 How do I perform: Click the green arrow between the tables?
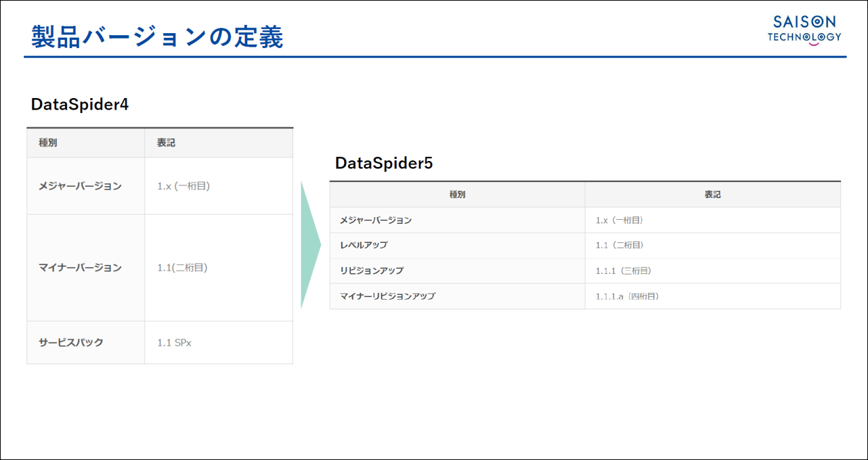[310, 244]
